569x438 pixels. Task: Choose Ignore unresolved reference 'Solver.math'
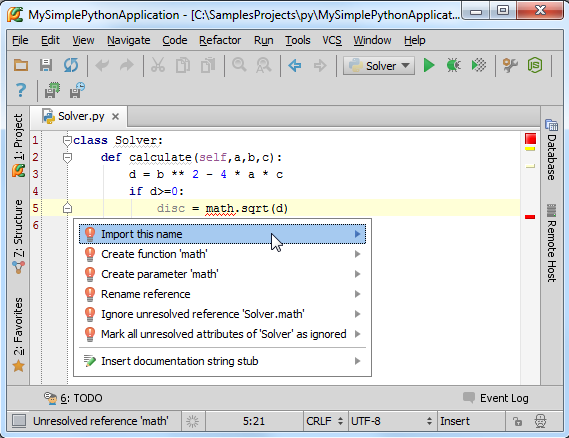222,314
